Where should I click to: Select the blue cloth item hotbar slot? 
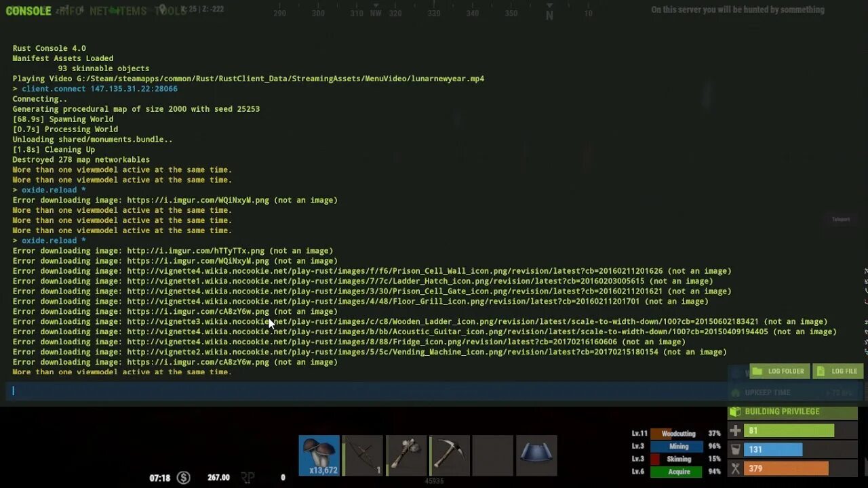[536, 455]
